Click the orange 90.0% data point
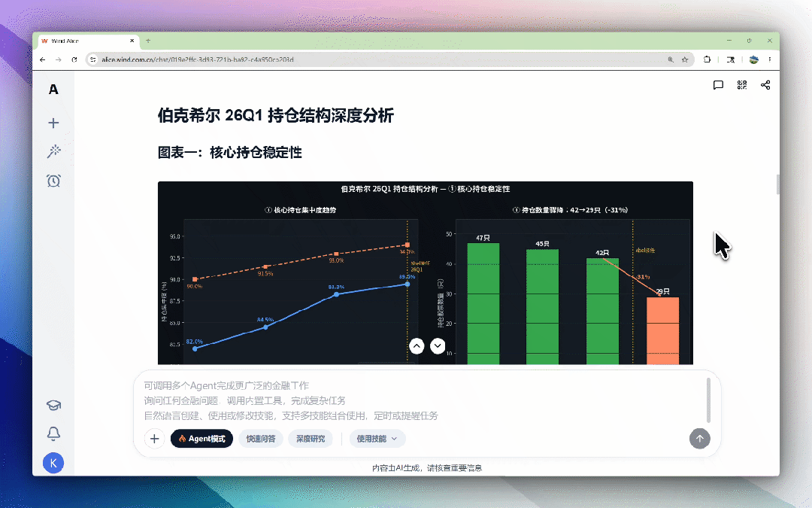812x508 pixels. pos(195,279)
